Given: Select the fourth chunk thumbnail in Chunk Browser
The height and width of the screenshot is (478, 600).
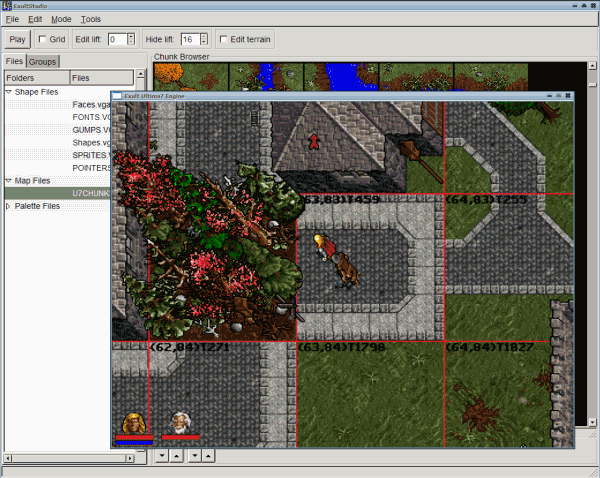Looking at the screenshot, I should pyautogui.click(x=416, y=77).
